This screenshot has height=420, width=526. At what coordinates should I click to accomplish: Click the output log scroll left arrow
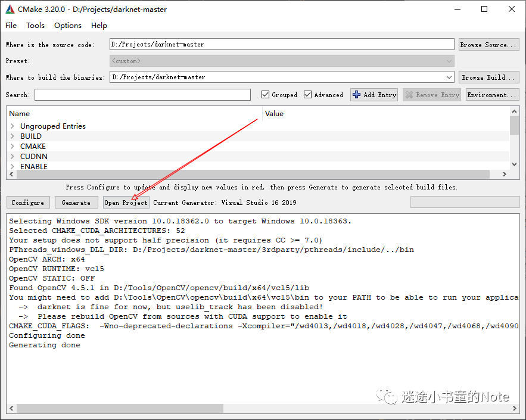(x=12, y=408)
